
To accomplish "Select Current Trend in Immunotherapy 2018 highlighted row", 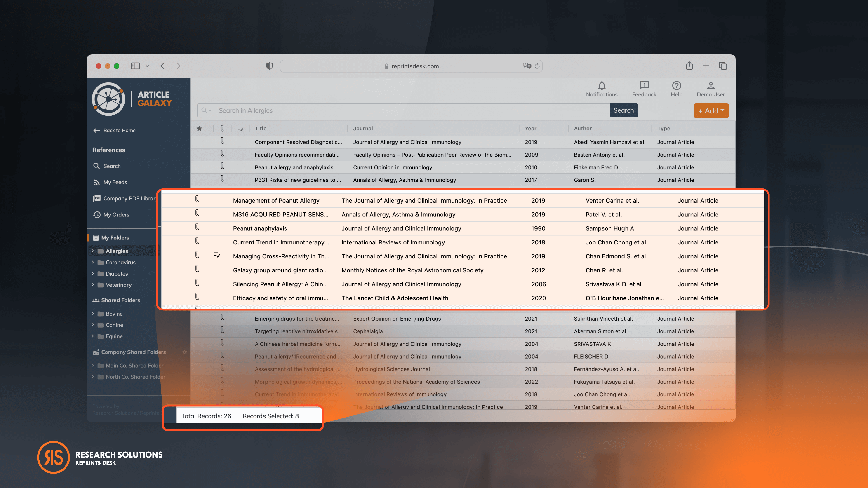I will pos(462,242).
